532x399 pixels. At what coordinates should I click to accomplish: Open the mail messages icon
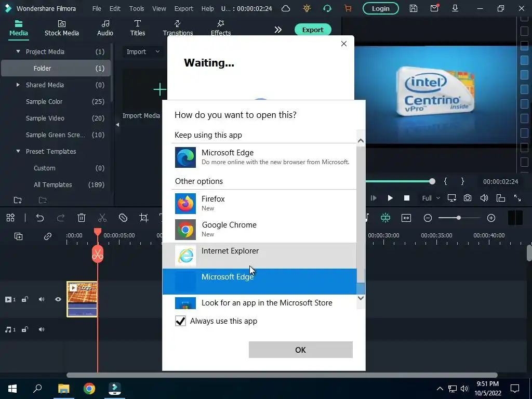pos(434,8)
